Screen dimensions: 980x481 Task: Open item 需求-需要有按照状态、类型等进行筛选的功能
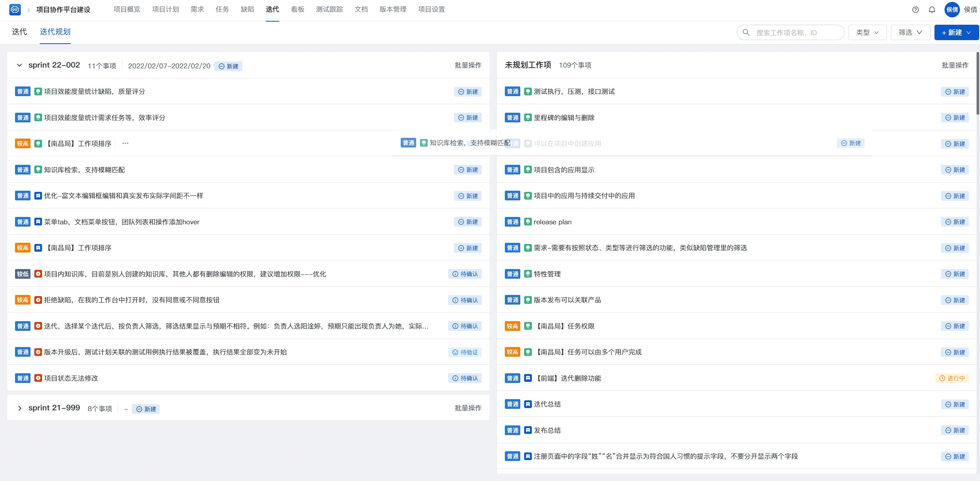click(640, 248)
